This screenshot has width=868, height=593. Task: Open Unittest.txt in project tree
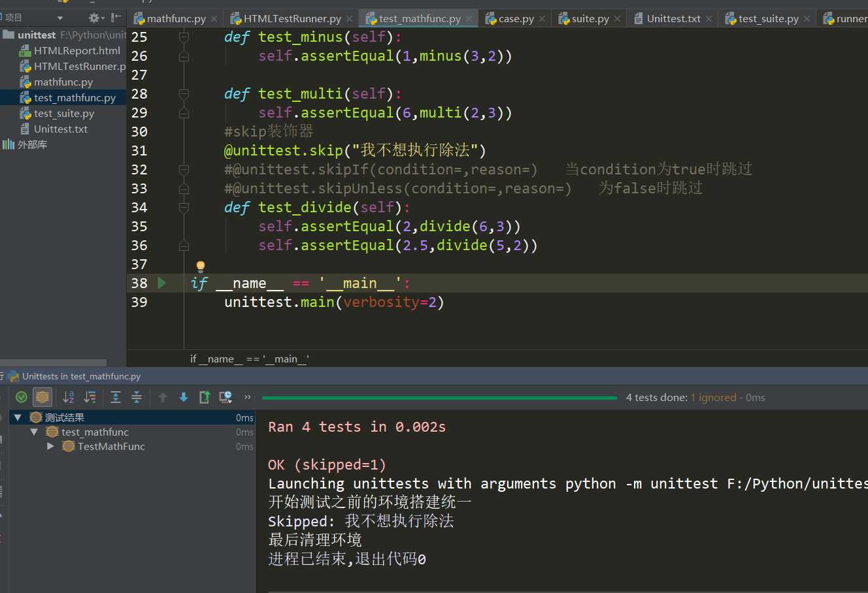61,129
